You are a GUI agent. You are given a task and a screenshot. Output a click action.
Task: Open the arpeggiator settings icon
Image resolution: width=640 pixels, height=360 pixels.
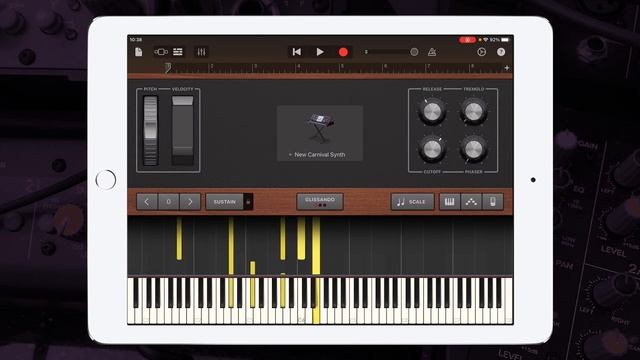pos(471,202)
